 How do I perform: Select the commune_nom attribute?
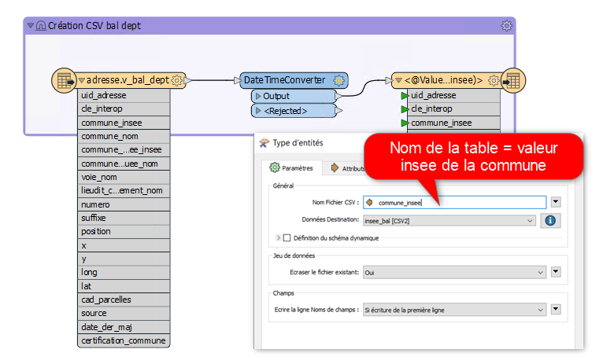coord(124,136)
